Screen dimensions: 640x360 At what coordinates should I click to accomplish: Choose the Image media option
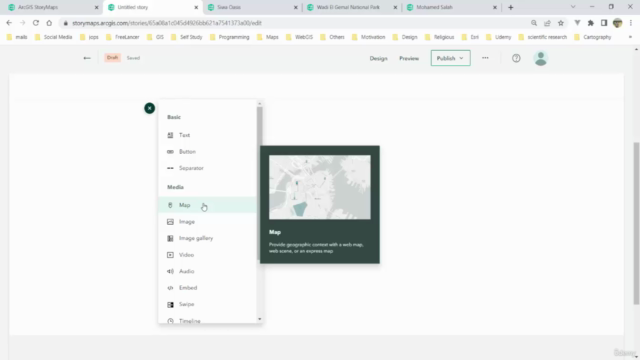(207, 222)
